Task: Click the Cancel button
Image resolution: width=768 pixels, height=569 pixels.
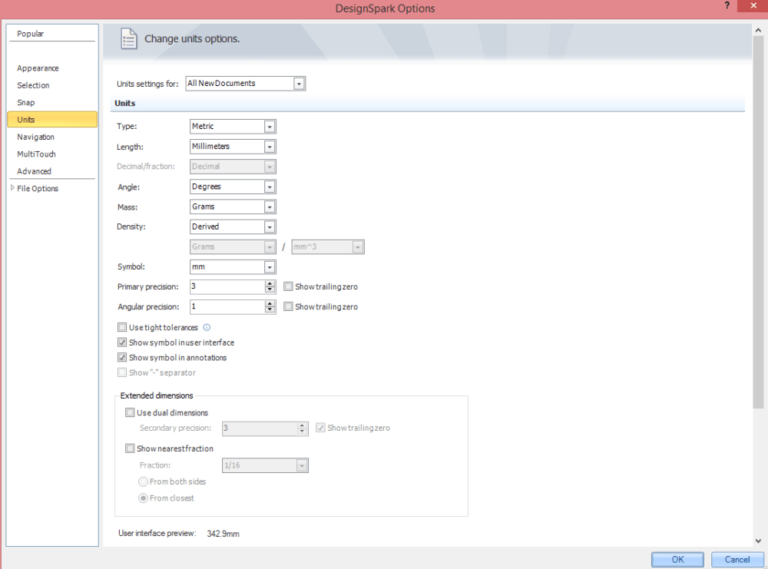Action: (x=737, y=559)
